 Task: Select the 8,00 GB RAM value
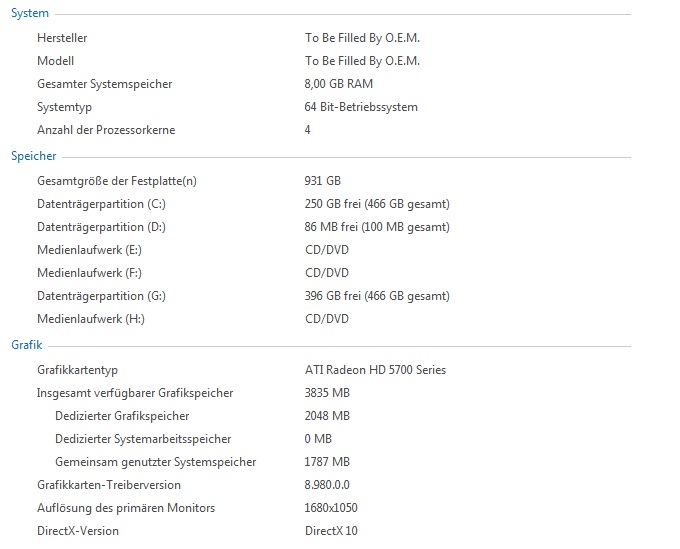pyautogui.click(x=339, y=84)
